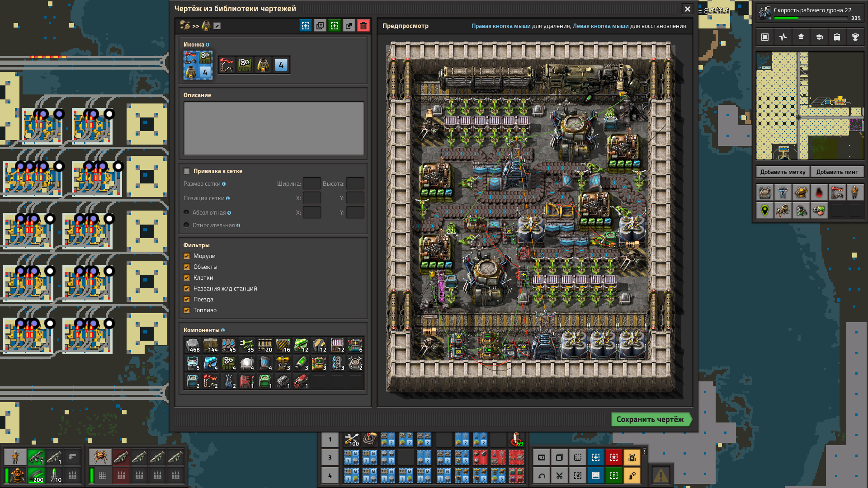Select the 'Относительная' radio option
The width and height of the screenshot is (868, 488).
click(186, 225)
